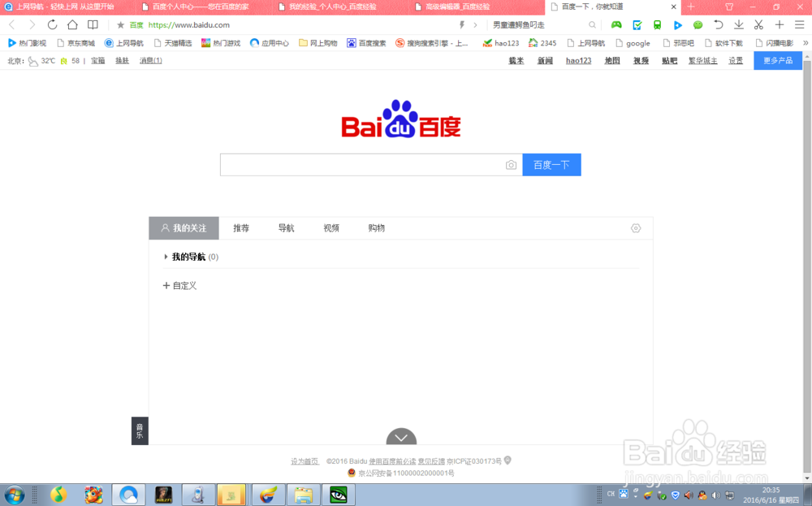812x506 pixels.
Task: Open the green chat bubble icon
Action: [698, 25]
